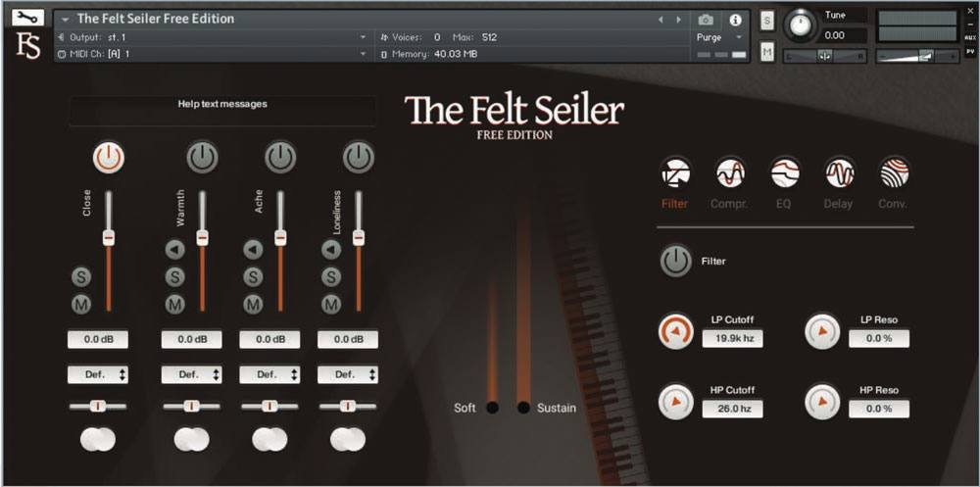Screen dimensions: 980x487
Task: Mute the Loneliness channel
Action: 331,305
